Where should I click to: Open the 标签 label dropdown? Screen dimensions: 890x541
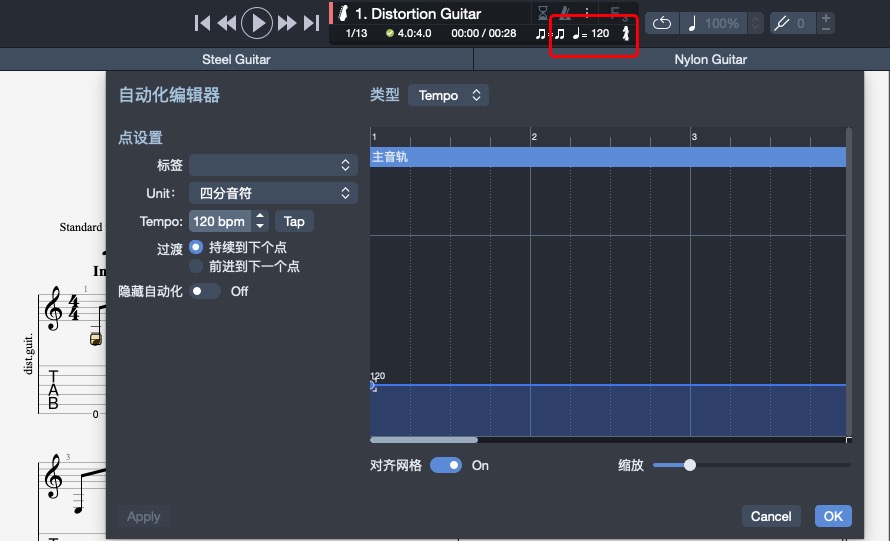click(273, 165)
